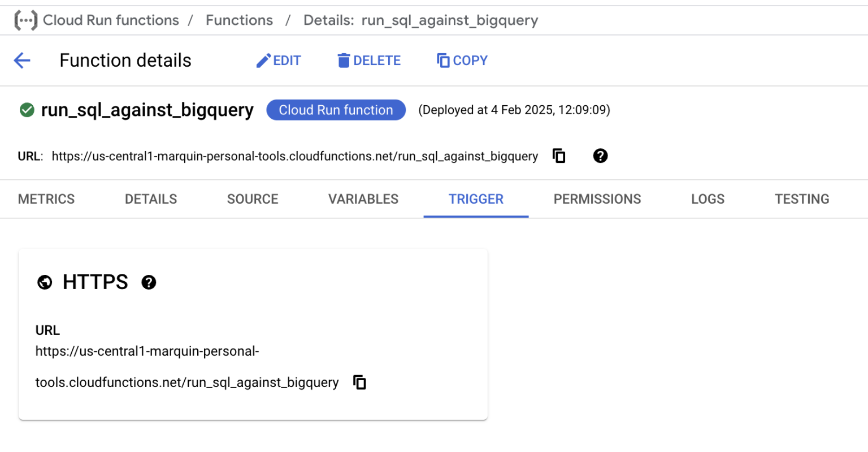Click the green deployment status checkmark
The width and height of the screenshot is (868, 452).
(26, 110)
